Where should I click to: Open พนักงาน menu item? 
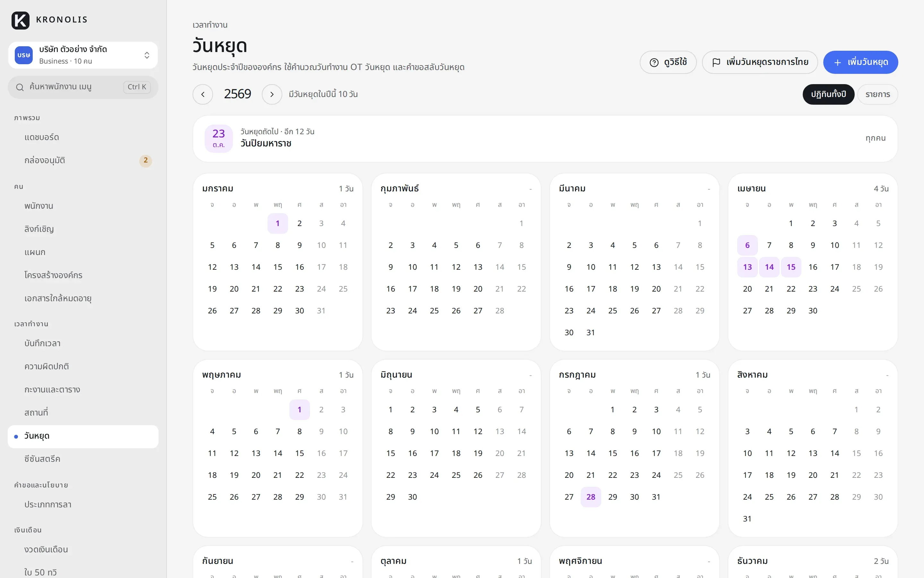tap(83, 206)
